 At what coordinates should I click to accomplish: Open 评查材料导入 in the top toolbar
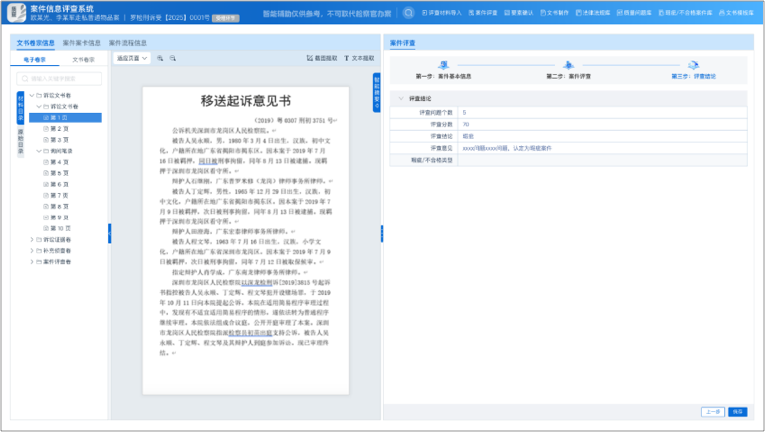pyautogui.click(x=442, y=13)
